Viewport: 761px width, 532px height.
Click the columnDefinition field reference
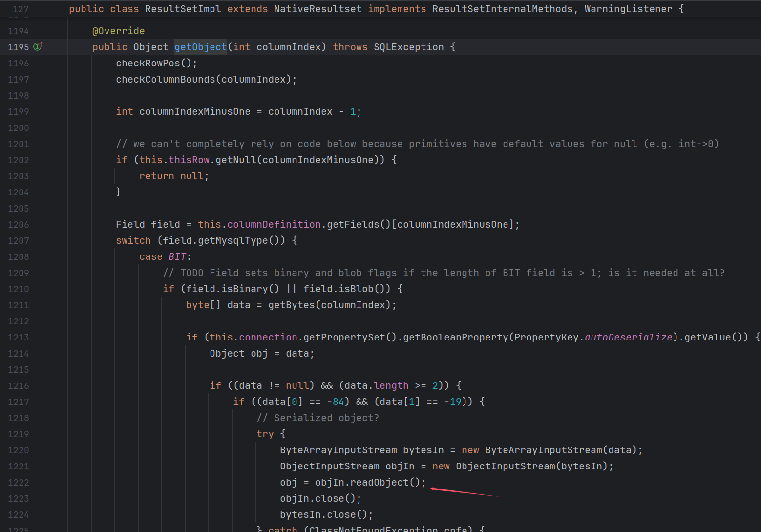pos(274,224)
